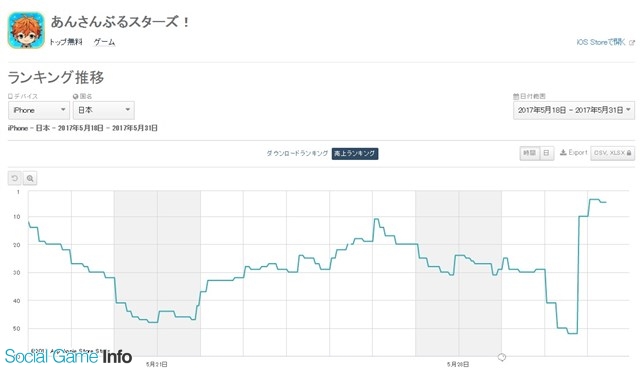The width and height of the screenshot is (640, 369).
Task: Click the calendar icon next to 日付範囲
Action: [516, 96]
